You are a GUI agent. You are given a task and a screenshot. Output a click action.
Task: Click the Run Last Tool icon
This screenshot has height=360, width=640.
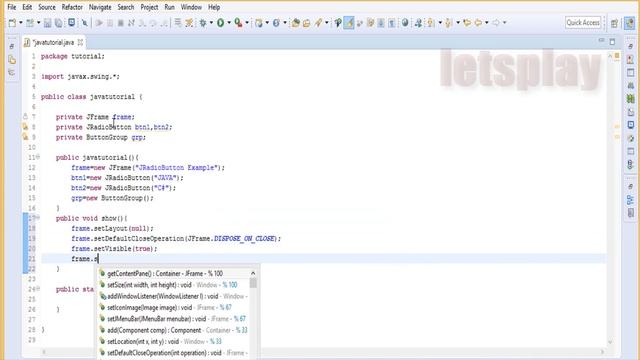(x=238, y=23)
